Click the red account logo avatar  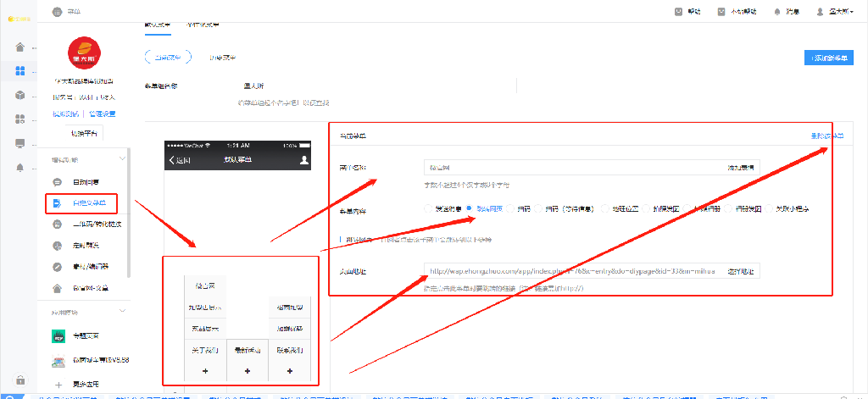(84, 53)
